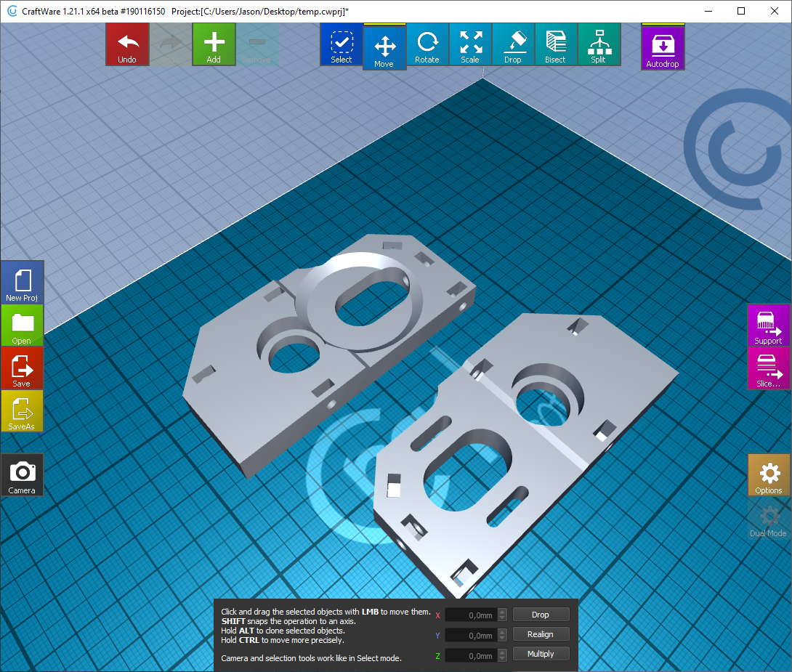Switch to Select mode
Image resolution: width=792 pixels, height=672 pixels.
tap(341, 45)
